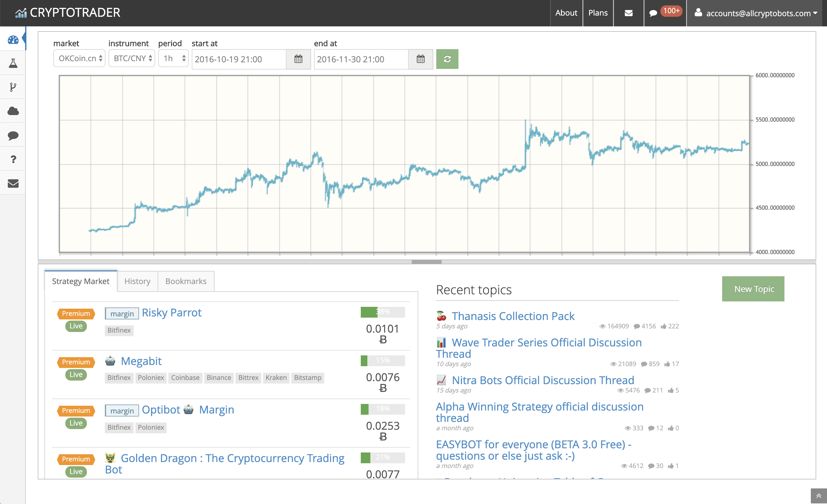
Task: Open the calendar picker for end at
Action: [x=420, y=59]
